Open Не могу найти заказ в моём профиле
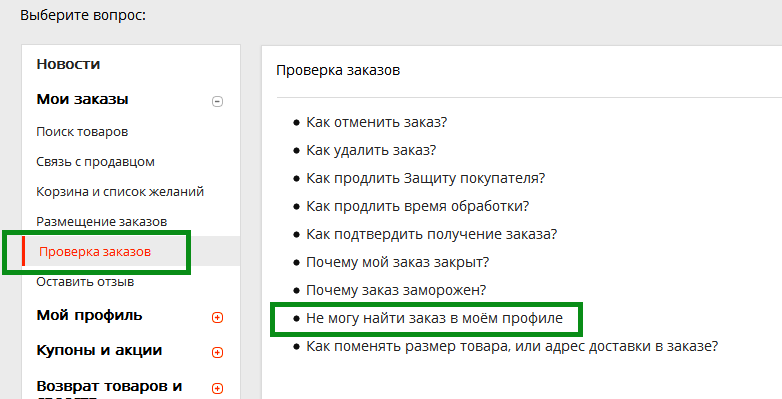782x399 pixels. click(x=434, y=318)
